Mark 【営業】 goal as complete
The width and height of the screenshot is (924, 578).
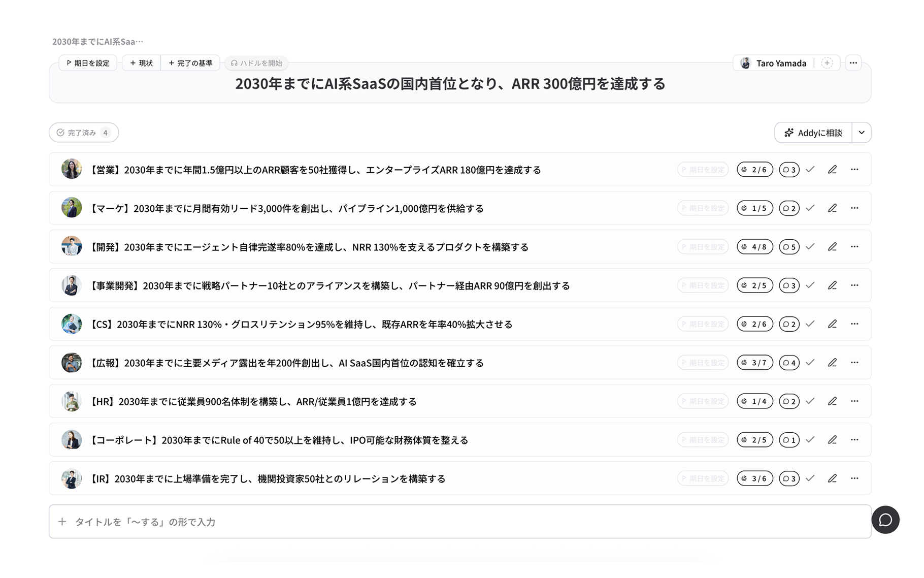tap(810, 170)
